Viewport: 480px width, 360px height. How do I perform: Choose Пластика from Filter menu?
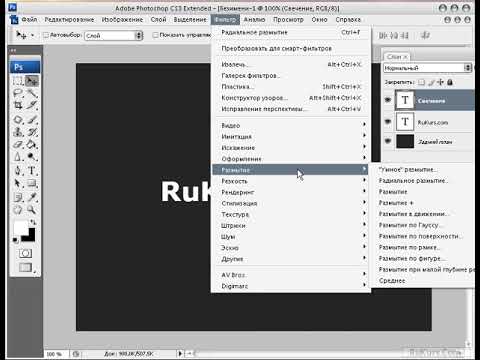[x=290, y=87]
